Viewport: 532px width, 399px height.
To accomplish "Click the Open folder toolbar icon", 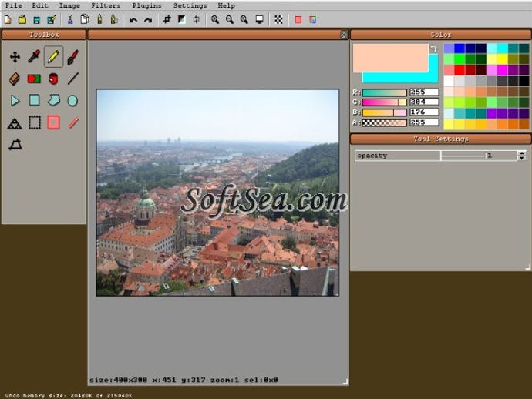I will tap(22, 20).
